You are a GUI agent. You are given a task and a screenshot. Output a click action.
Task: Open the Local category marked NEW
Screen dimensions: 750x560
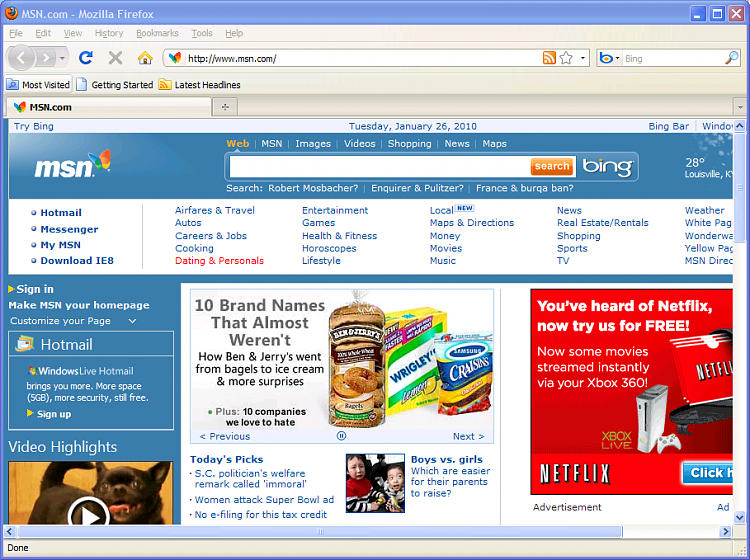tap(441, 210)
